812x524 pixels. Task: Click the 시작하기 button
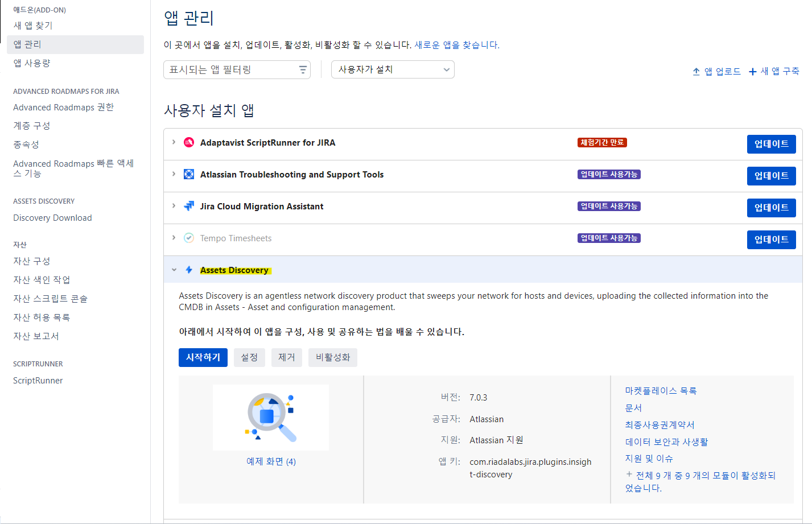(x=203, y=357)
